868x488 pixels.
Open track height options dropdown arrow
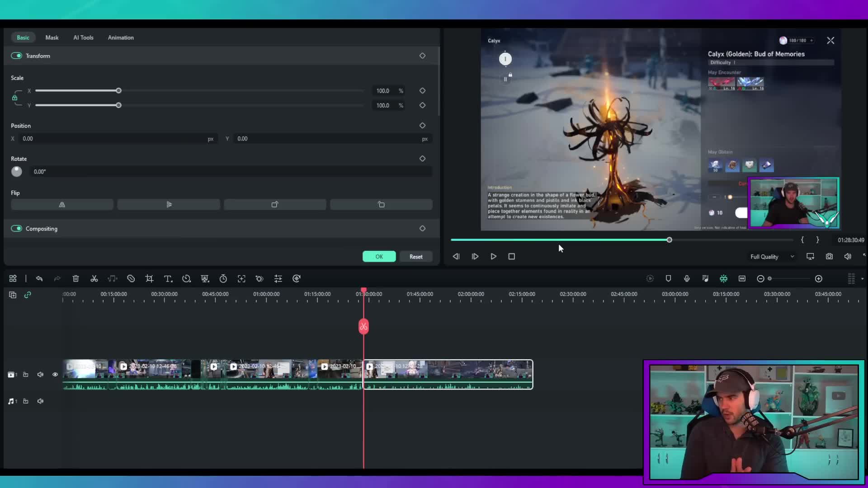(862, 279)
